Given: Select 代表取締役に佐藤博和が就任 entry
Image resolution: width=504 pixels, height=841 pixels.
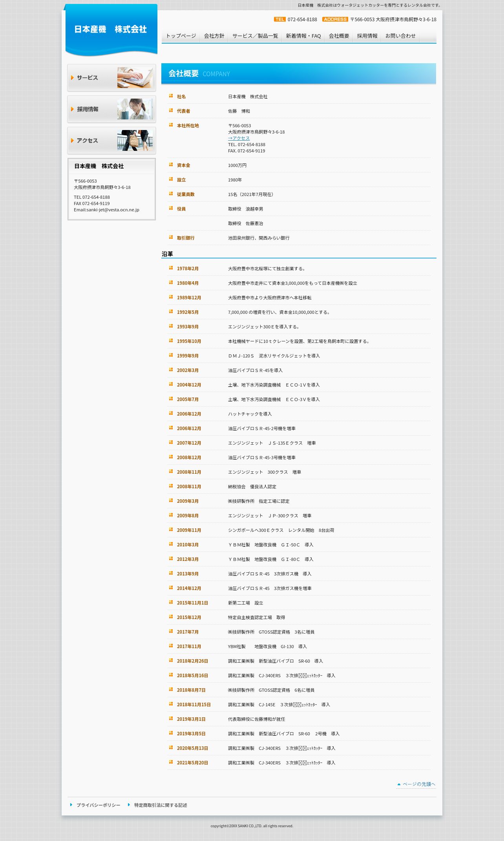Looking at the screenshot, I should (x=256, y=719).
